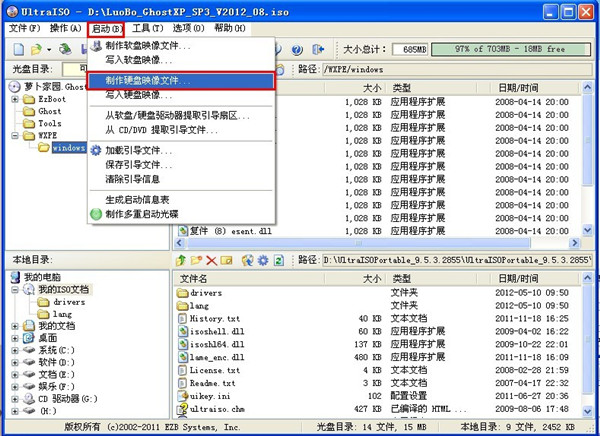Expand 桌面 tree node

[x=15, y=338]
